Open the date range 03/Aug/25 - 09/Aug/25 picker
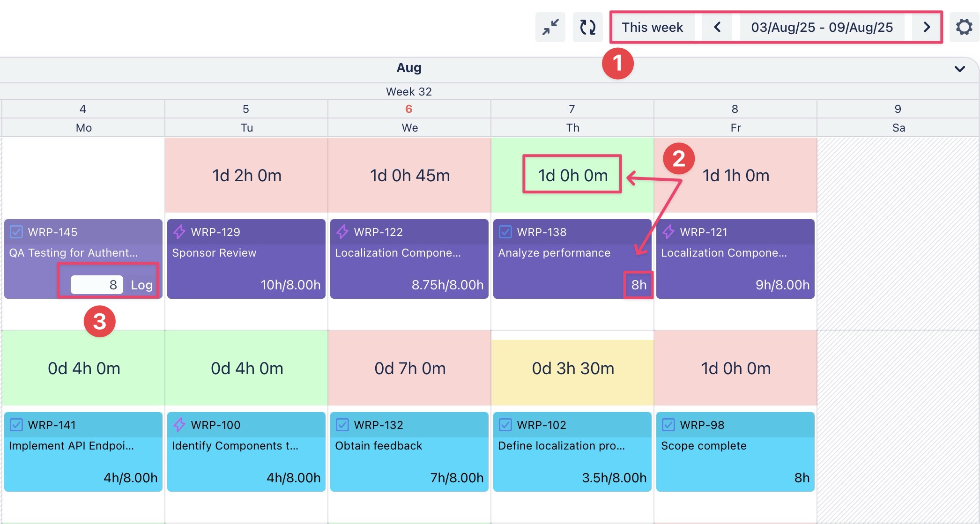980x524 pixels. pyautogui.click(x=822, y=27)
